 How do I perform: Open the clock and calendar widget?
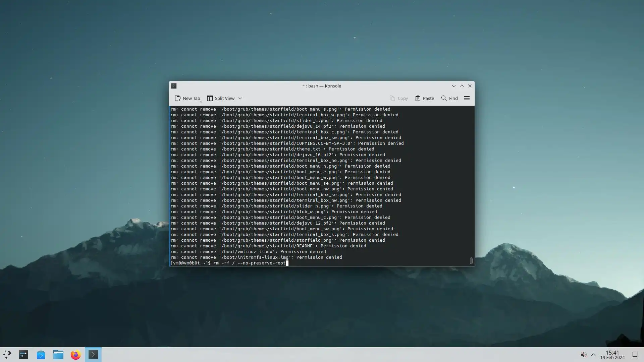tap(612, 355)
